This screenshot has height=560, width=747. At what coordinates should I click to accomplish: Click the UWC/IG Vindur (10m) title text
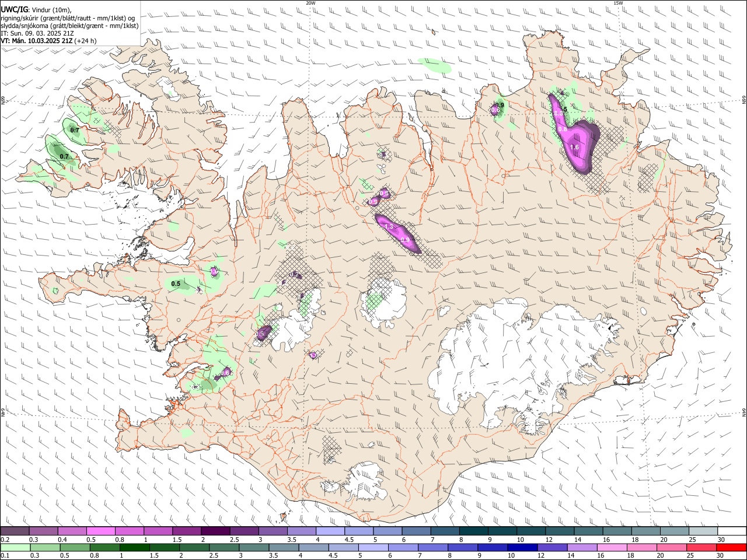pyautogui.click(x=36, y=9)
